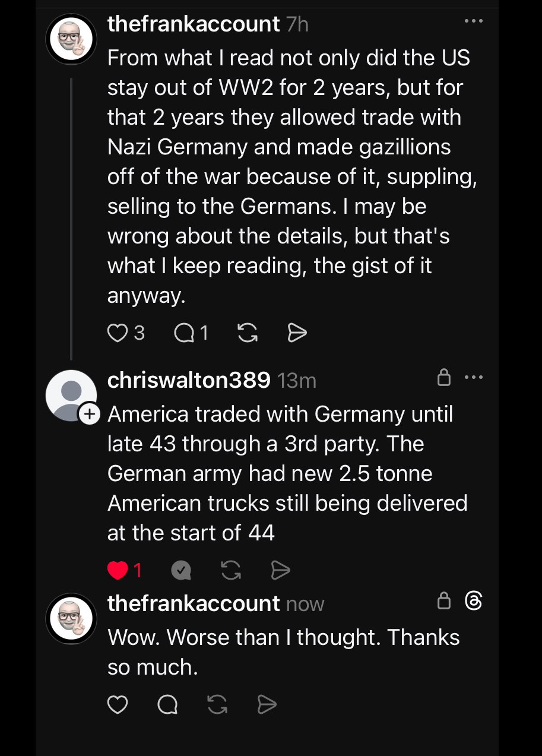Like the first thefrankaccount post with 3 likes

[x=118, y=333]
